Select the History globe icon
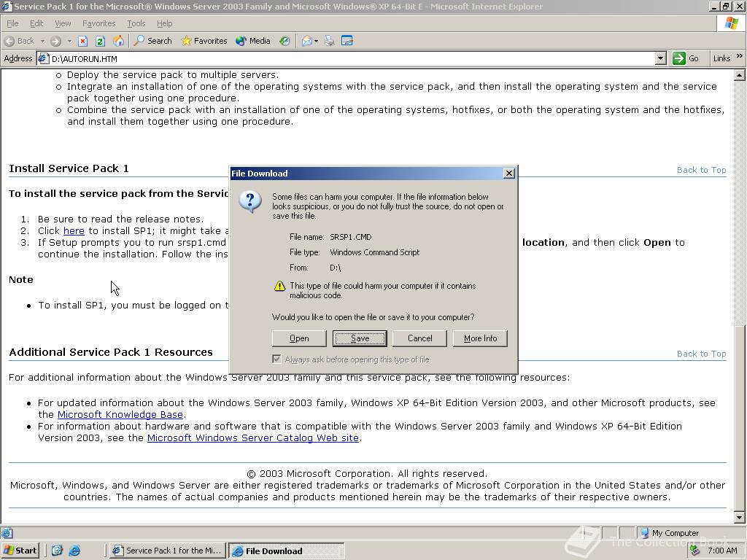747x560 pixels. pos(285,41)
